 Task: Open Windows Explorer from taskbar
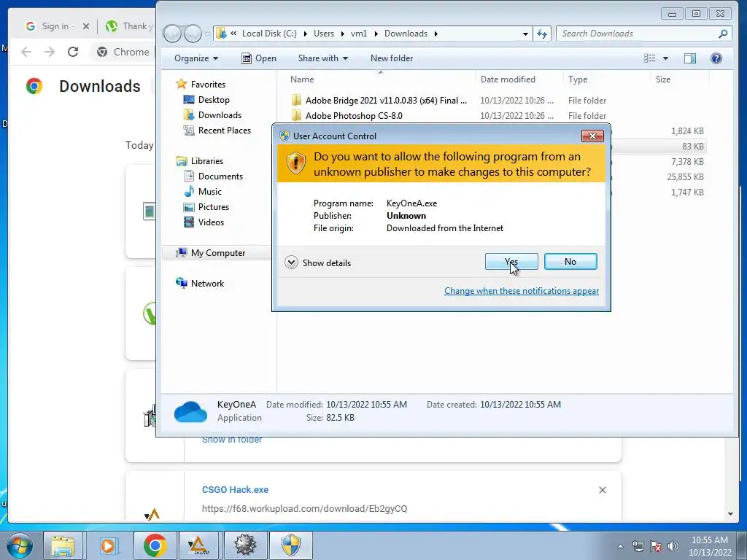coord(63,545)
